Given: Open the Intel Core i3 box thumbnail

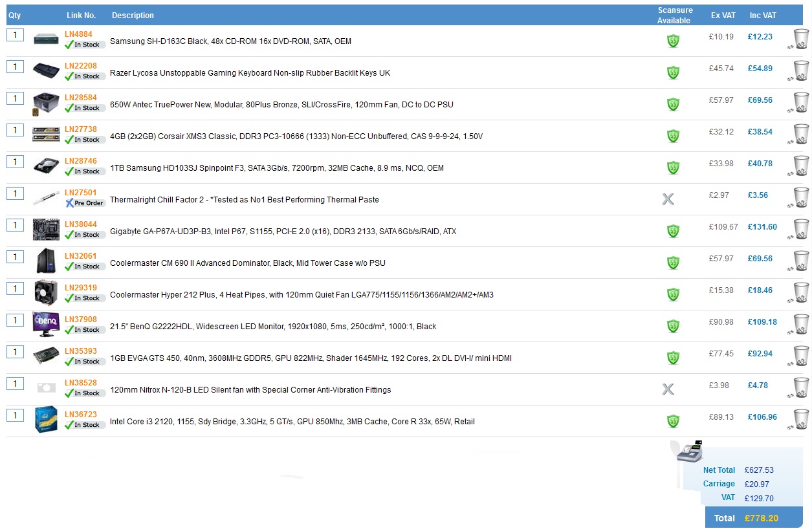Looking at the screenshot, I should [x=47, y=420].
